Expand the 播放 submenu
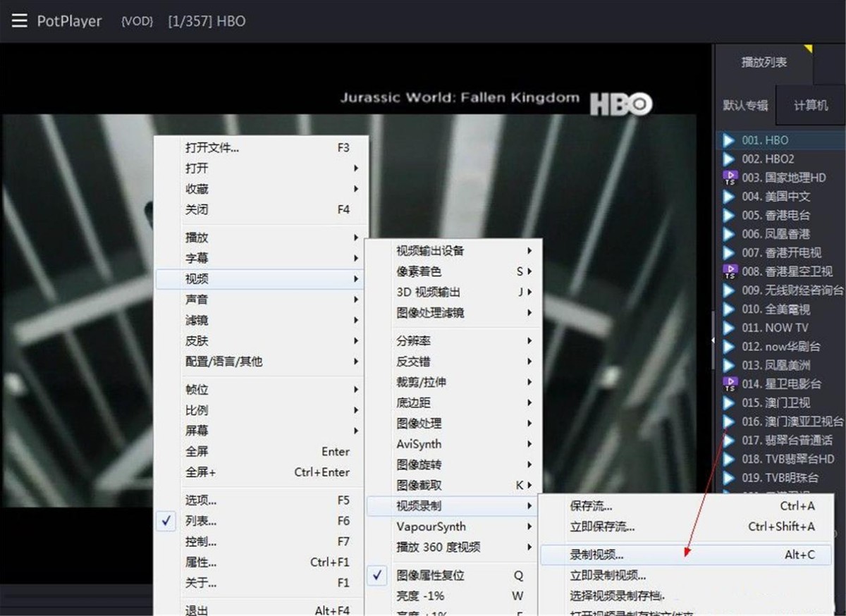The height and width of the screenshot is (616, 846). coord(260,238)
